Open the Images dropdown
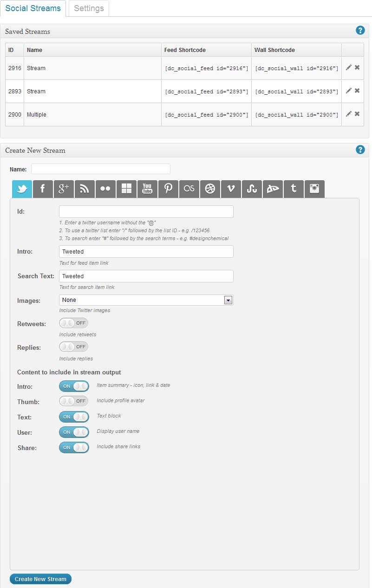 point(228,300)
